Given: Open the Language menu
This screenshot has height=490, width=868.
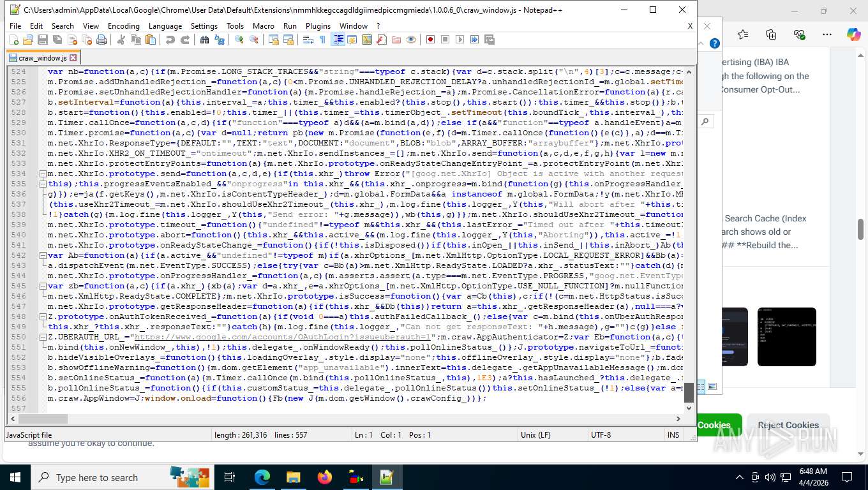Looking at the screenshot, I should tap(165, 26).
